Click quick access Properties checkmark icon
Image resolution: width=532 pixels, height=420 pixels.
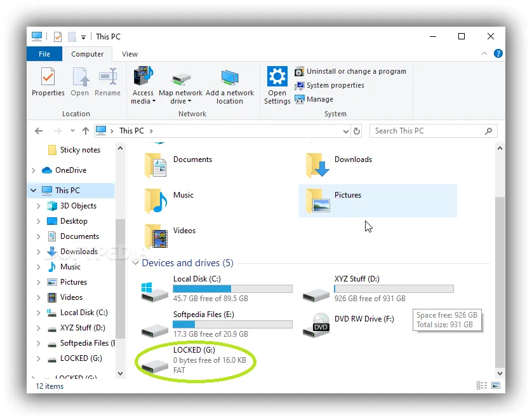58,36
